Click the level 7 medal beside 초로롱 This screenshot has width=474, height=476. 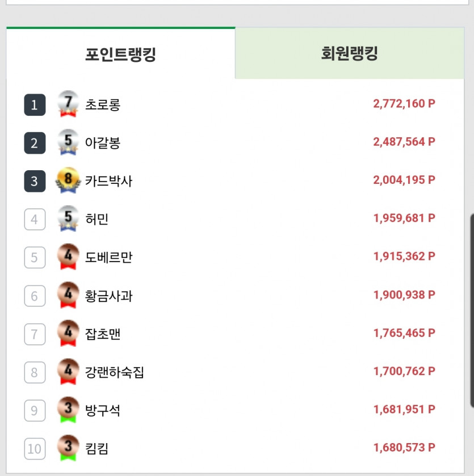(68, 104)
